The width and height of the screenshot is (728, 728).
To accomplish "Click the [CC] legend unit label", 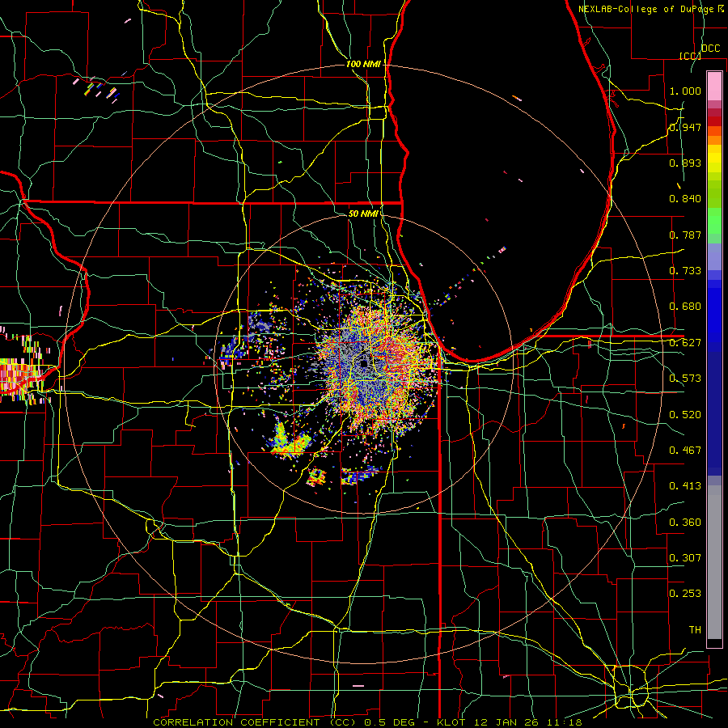I will tap(691, 56).
